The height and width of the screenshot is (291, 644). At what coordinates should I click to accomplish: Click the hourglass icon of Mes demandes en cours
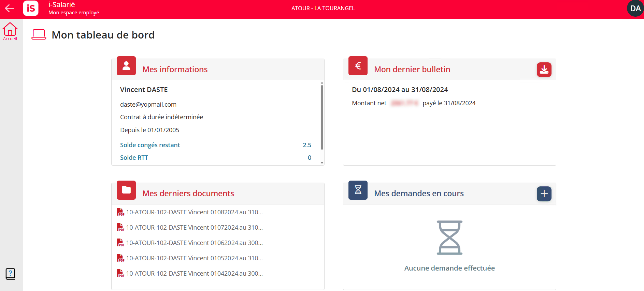click(x=358, y=190)
